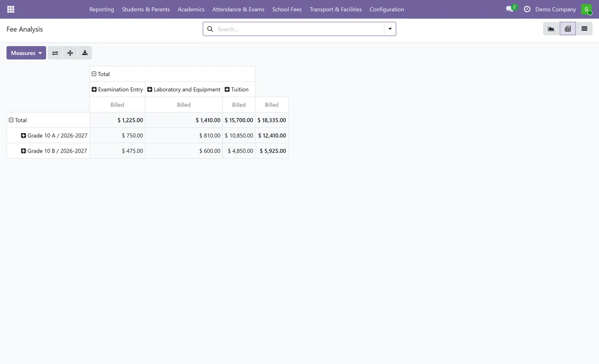599x364 pixels.
Task: Click the $ 12,410.00 row total cell
Action: pos(272,136)
